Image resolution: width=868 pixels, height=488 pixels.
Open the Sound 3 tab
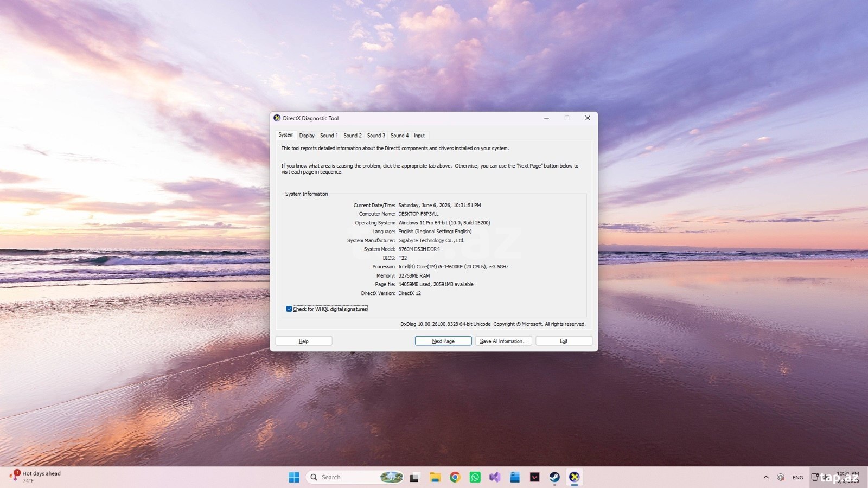(376, 136)
